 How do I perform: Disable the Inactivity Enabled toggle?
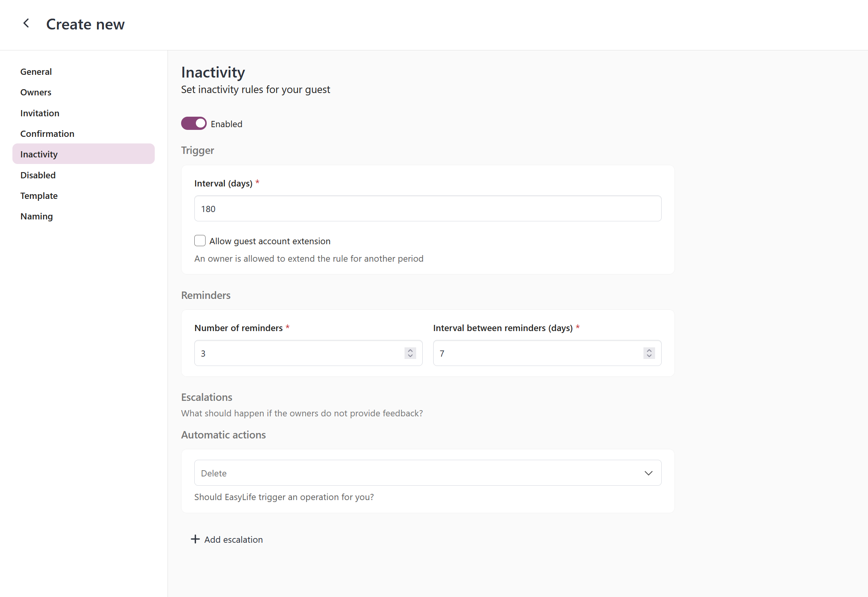pyautogui.click(x=194, y=124)
